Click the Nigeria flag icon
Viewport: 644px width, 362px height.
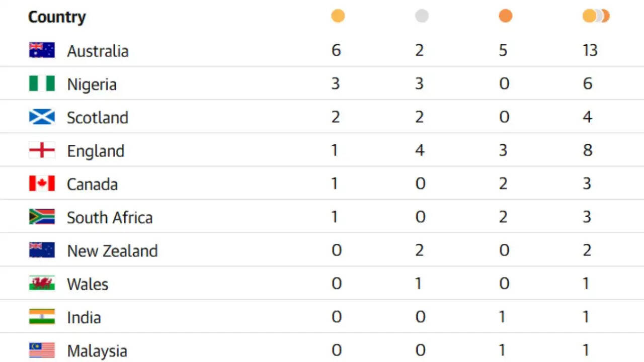(x=42, y=83)
